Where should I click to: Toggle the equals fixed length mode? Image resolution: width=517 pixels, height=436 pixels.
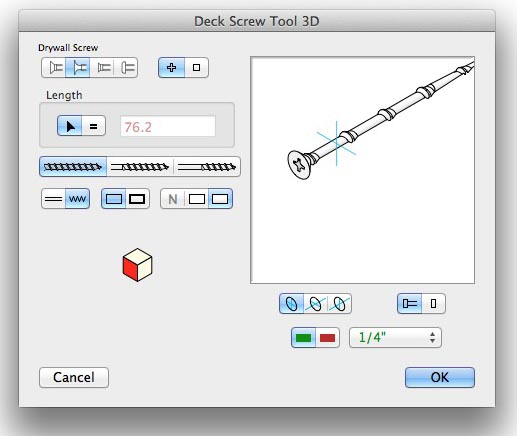click(94, 126)
